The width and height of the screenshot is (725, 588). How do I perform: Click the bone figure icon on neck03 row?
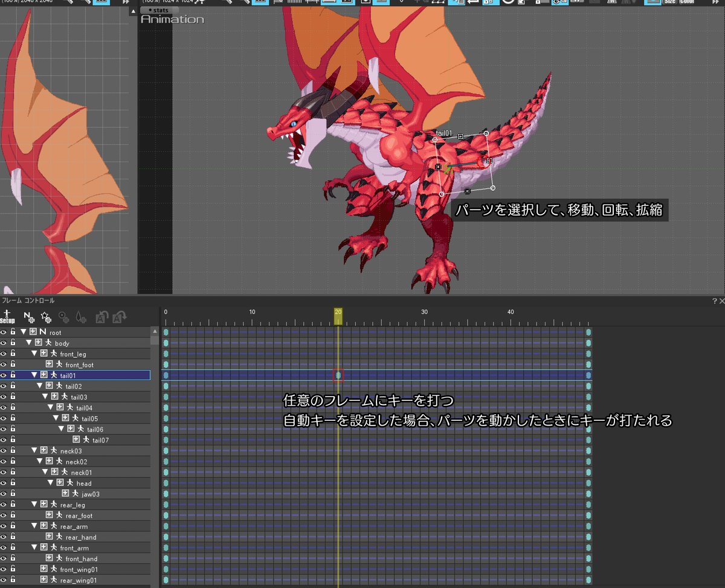pos(54,450)
